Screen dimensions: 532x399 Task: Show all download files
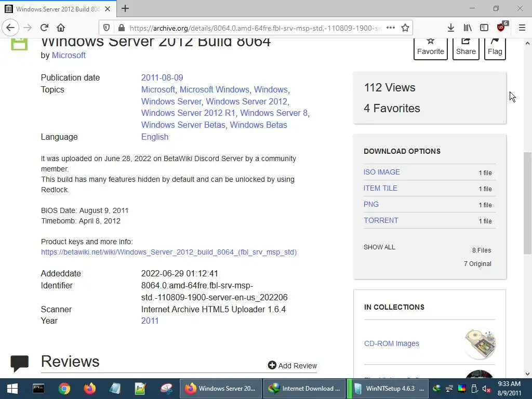click(379, 247)
